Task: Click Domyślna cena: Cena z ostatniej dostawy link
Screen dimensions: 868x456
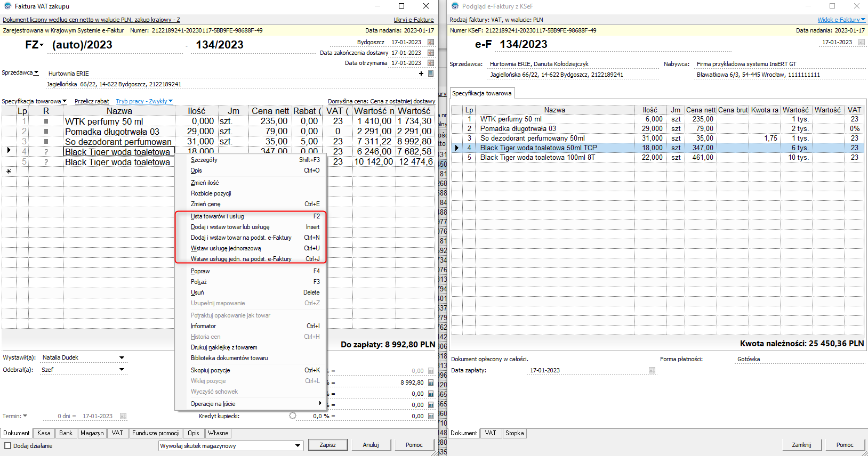Action: click(x=381, y=101)
